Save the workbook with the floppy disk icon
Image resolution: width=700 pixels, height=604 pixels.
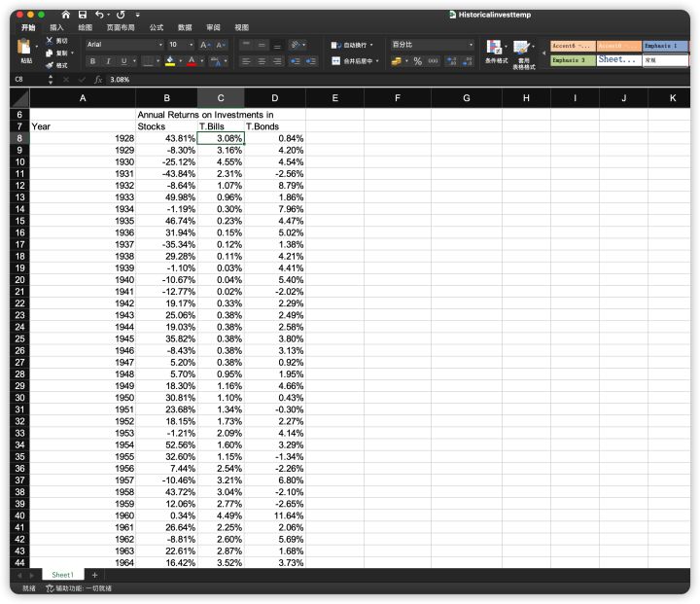pos(82,15)
